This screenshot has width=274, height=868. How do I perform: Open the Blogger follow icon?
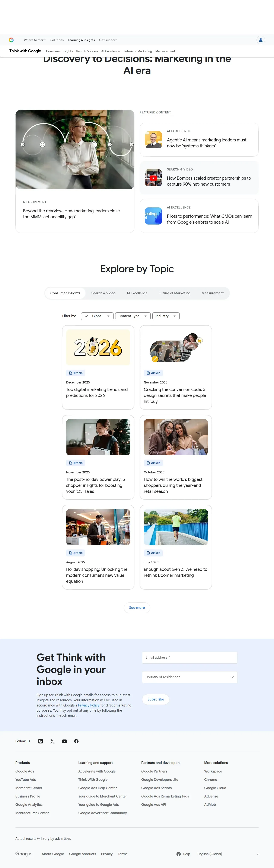click(40, 741)
